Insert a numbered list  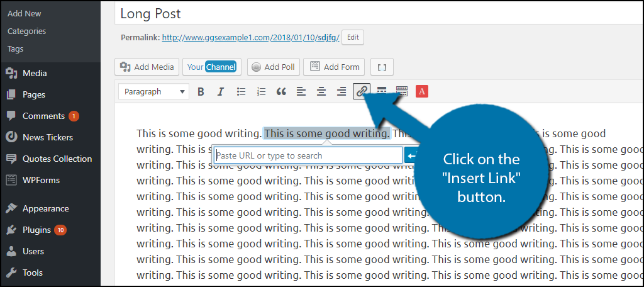pyautogui.click(x=261, y=92)
